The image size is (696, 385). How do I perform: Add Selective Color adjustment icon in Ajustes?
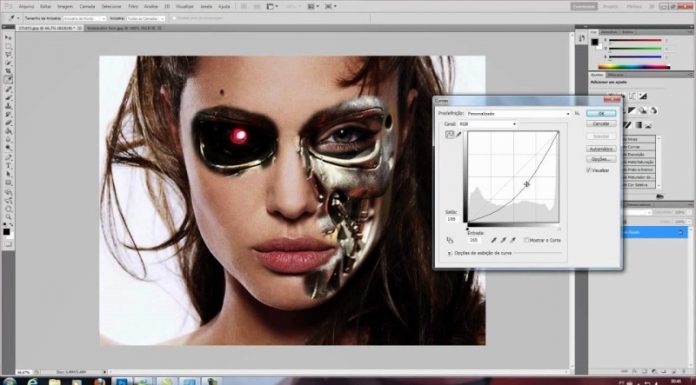click(650, 125)
